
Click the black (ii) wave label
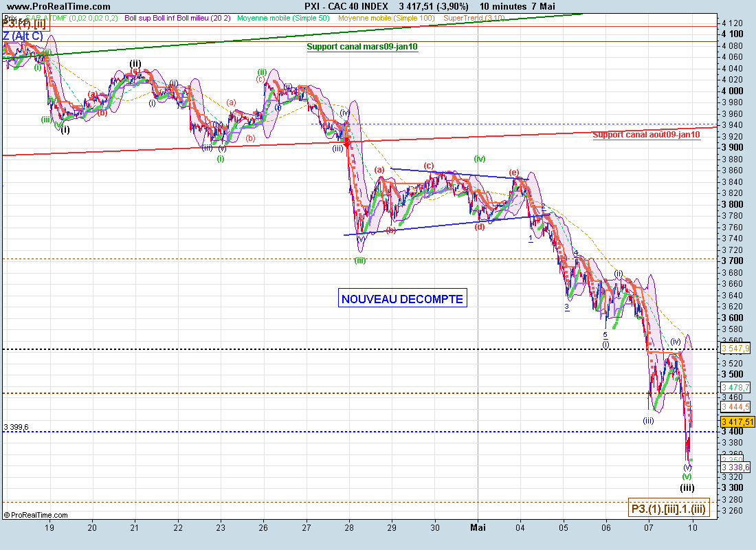pyautogui.click(x=135, y=63)
